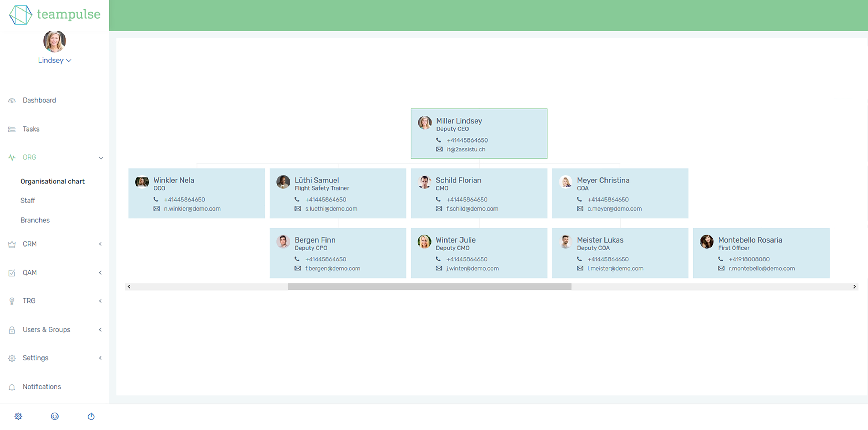Click the QAM checkbox icon
The width and height of the screenshot is (868, 430).
(12, 273)
